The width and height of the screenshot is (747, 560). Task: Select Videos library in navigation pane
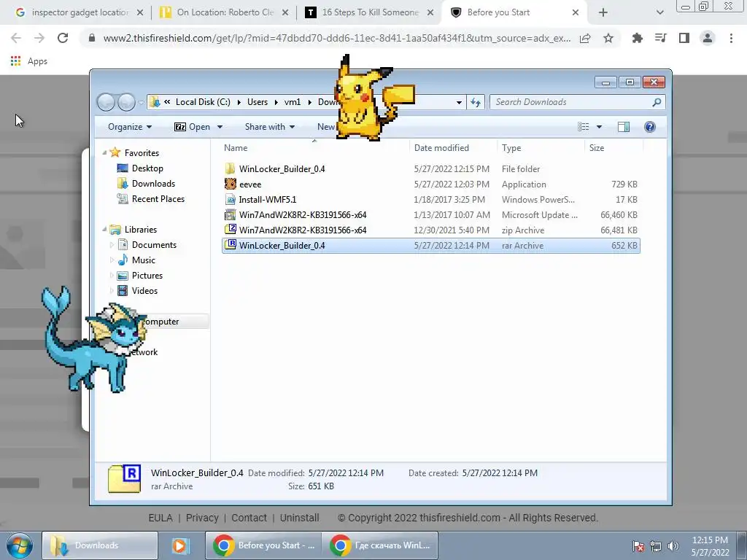point(144,290)
